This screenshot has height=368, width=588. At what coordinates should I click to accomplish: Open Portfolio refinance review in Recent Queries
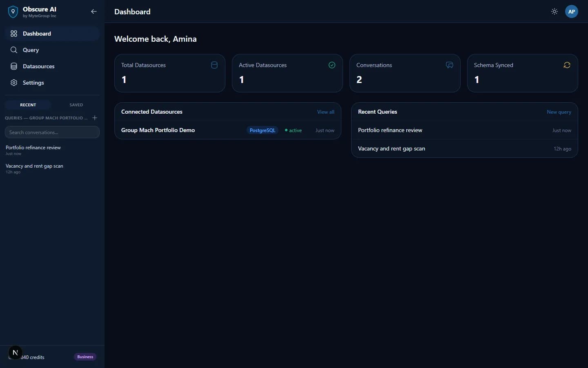pyautogui.click(x=465, y=130)
